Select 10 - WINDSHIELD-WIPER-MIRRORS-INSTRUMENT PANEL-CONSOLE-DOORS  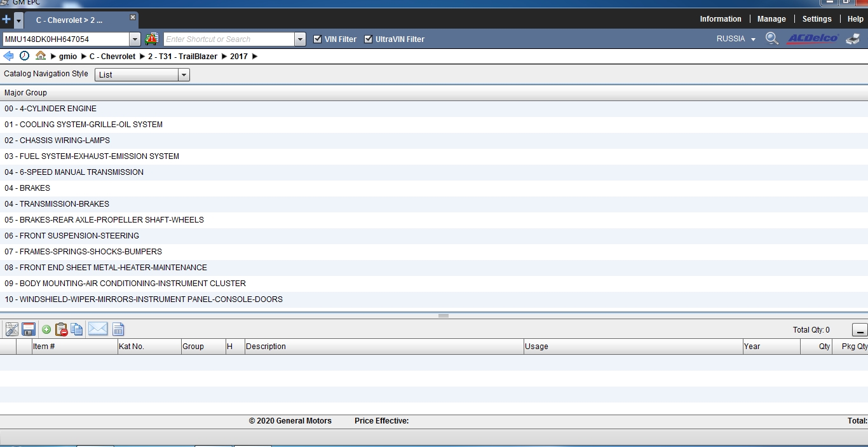[x=434, y=299]
